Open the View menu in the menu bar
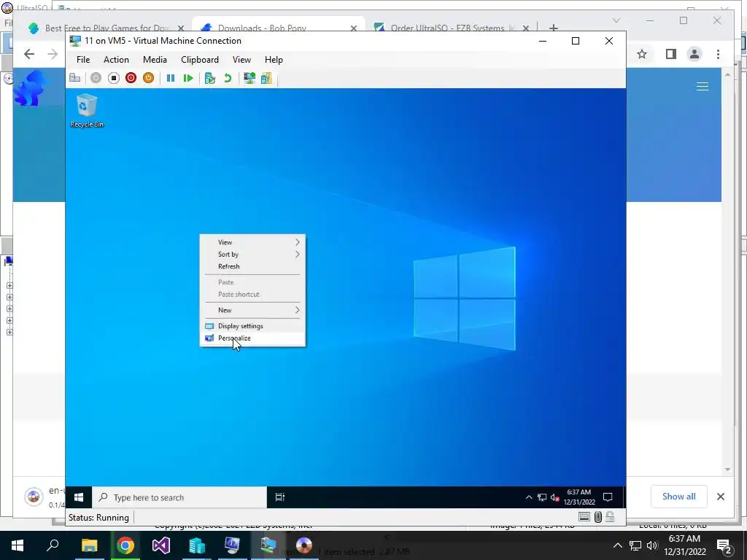Image resolution: width=747 pixels, height=560 pixels. point(241,60)
